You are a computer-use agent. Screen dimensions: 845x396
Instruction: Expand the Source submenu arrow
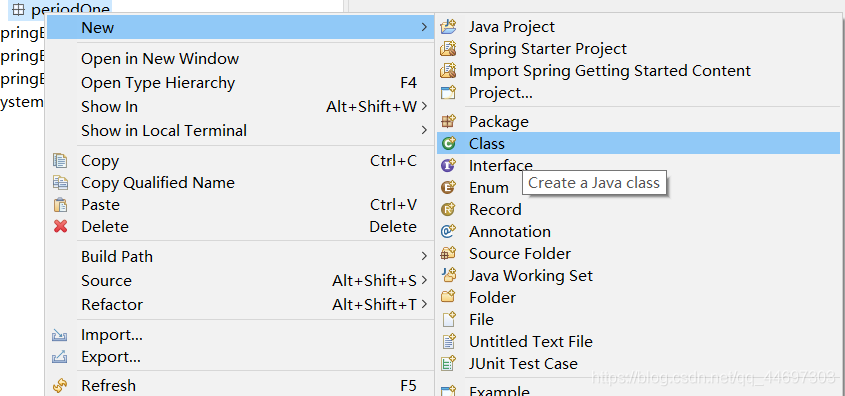pyautogui.click(x=424, y=280)
